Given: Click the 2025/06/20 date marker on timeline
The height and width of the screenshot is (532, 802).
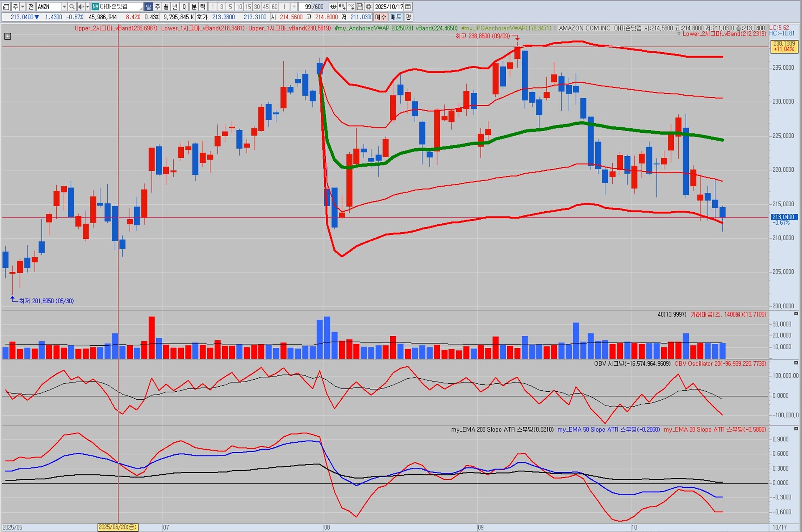Looking at the screenshot, I should [118, 527].
